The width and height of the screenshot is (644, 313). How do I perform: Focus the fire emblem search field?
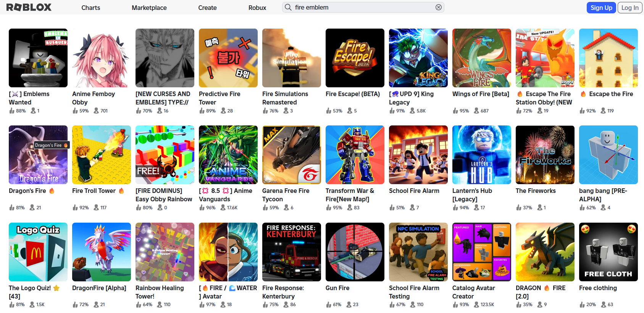point(363,7)
